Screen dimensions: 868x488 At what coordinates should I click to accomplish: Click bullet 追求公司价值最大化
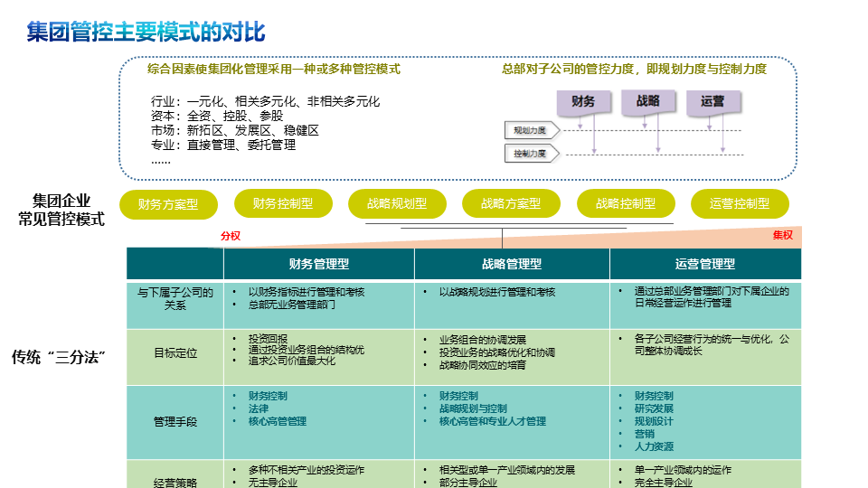coord(292,361)
